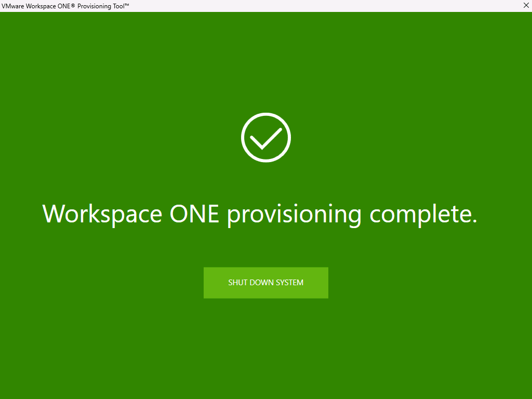Click the word "provisioning" in the heading
This screenshot has height=399, width=532.
[294, 214]
